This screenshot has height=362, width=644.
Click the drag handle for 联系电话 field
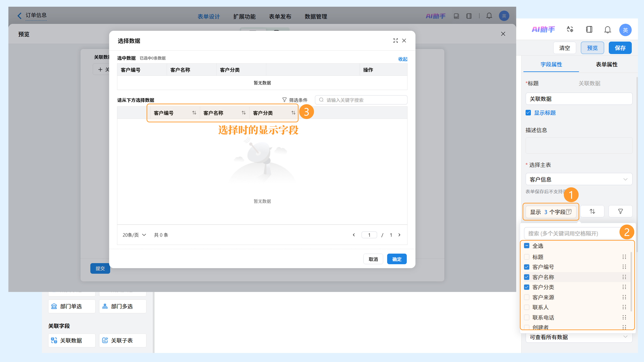[x=624, y=318]
